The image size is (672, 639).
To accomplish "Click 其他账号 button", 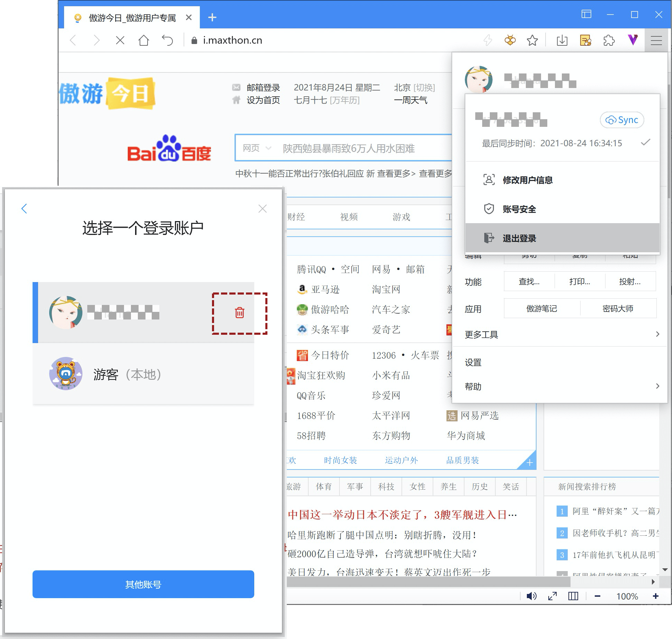I will point(143,584).
